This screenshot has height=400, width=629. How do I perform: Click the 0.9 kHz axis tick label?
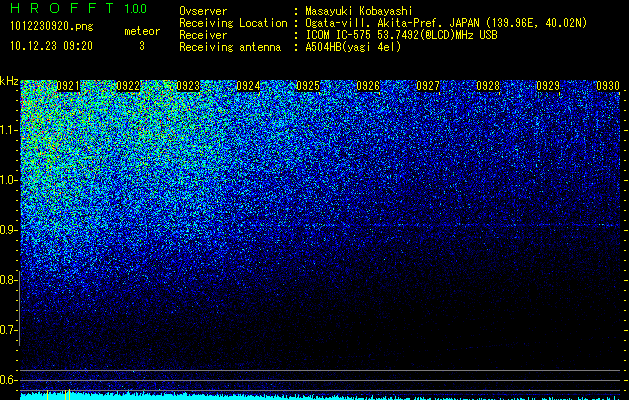click(9, 230)
